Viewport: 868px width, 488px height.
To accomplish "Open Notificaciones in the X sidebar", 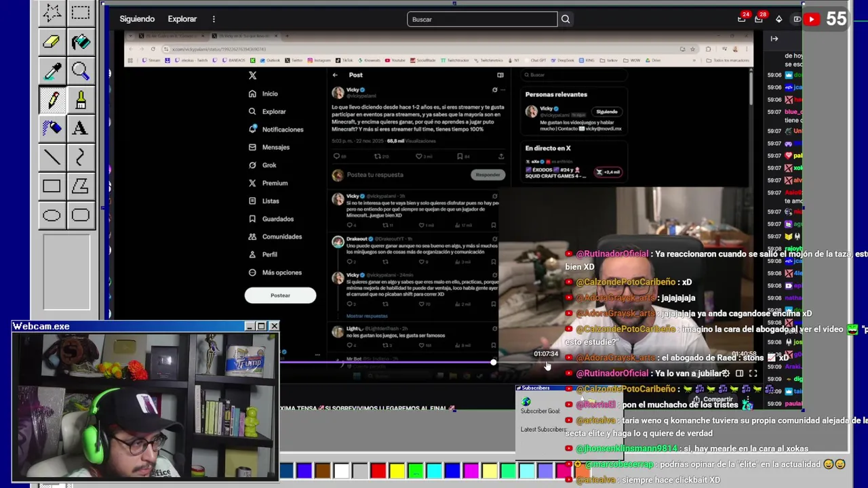I will click(x=276, y=129).
